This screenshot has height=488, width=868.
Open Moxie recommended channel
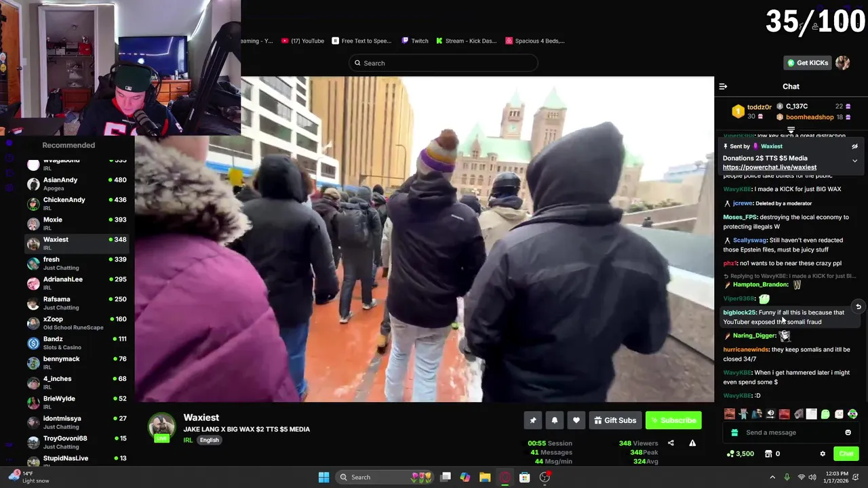[x=77, y=224]
